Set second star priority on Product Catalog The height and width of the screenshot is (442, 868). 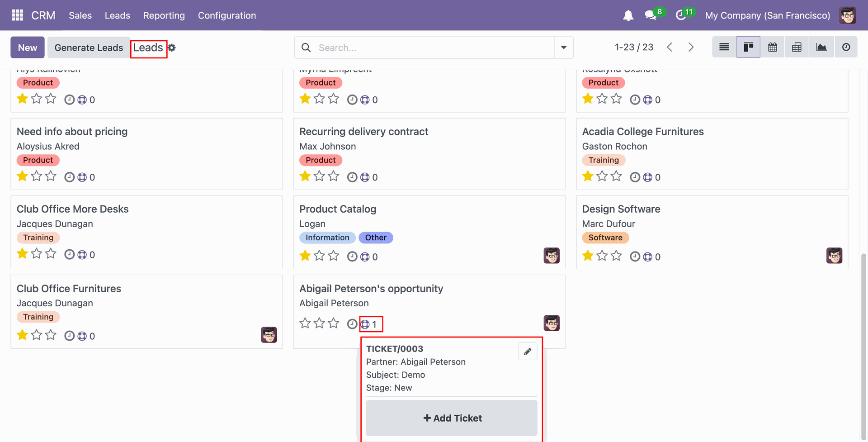319,256
